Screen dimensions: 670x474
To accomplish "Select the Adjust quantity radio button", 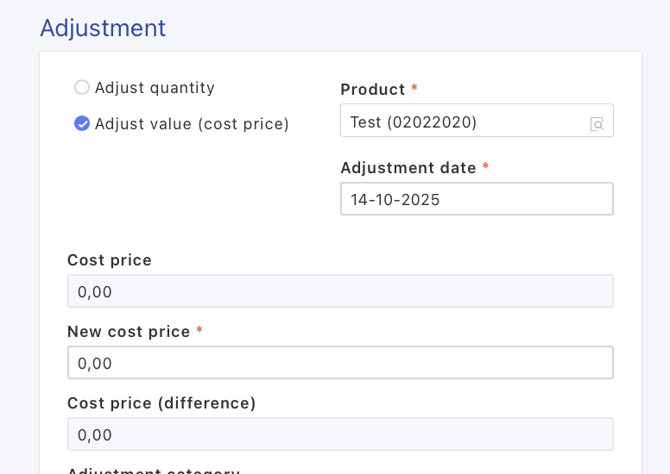I will coord(82,88).
